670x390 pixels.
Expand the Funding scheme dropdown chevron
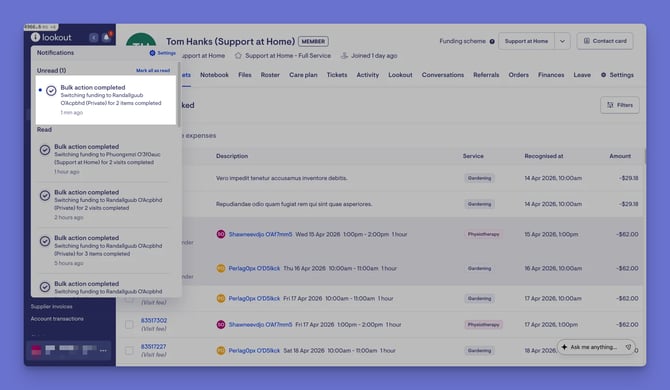click(x=562, y=41)
